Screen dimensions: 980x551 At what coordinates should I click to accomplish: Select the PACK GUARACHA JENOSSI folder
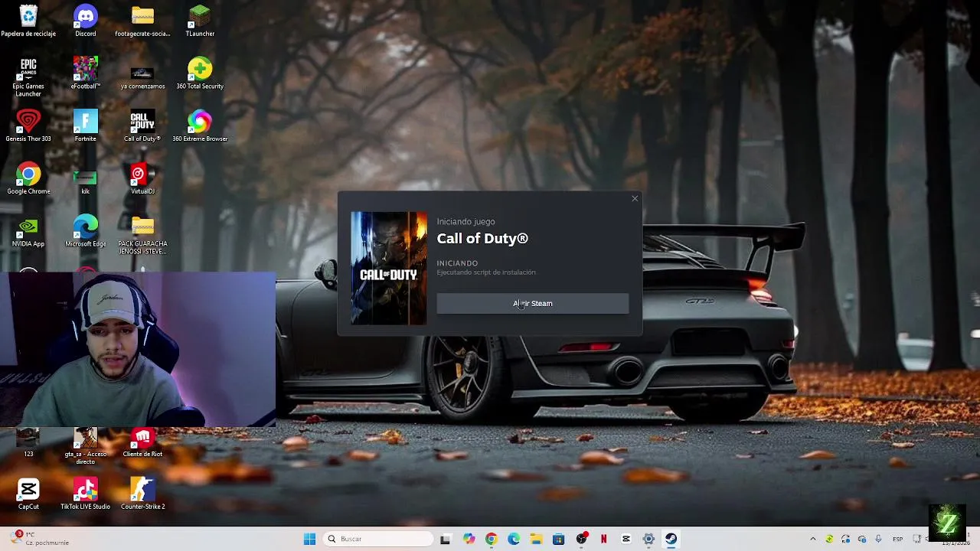[142, 235]
